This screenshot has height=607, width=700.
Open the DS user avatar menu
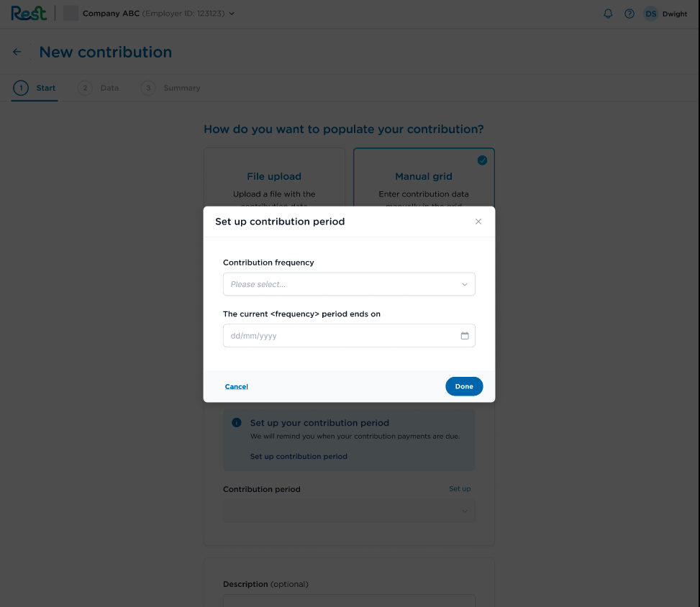tap(651, 13)
